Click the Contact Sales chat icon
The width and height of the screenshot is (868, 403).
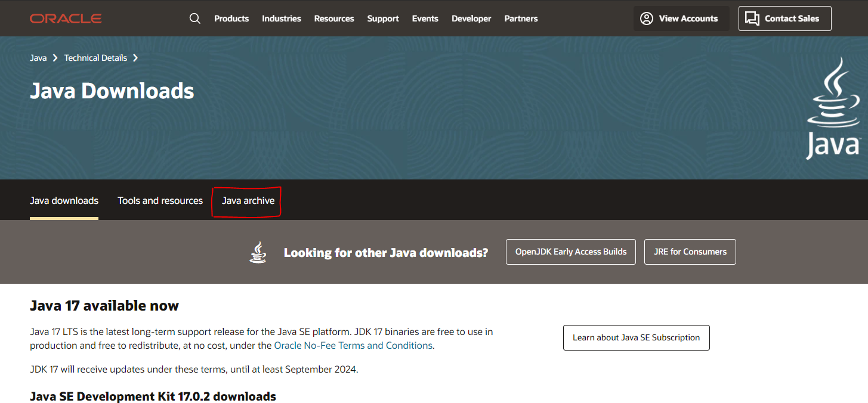(x=752, y=18)
